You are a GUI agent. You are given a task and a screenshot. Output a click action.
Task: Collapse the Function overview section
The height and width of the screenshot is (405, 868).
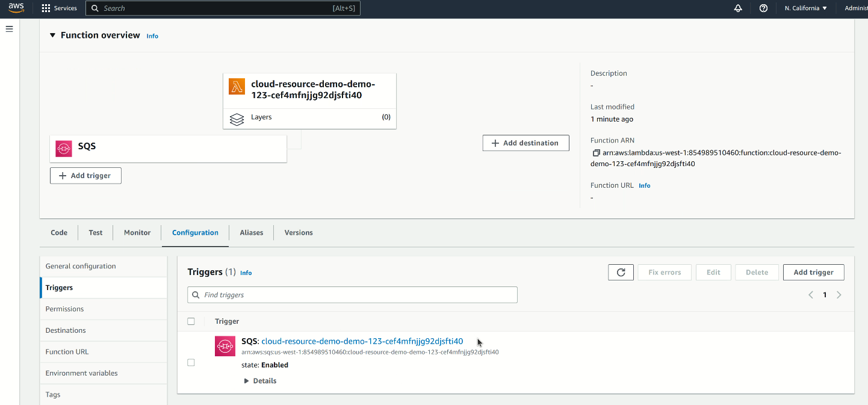53,36
